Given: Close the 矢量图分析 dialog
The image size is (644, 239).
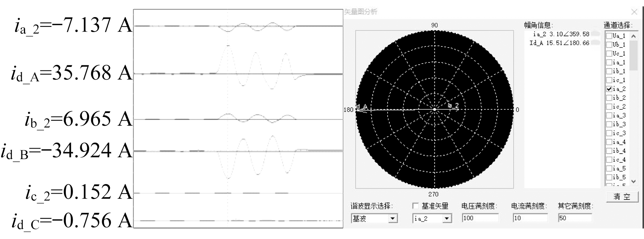Looking at the screenshot, I should [x=634, y=12].
